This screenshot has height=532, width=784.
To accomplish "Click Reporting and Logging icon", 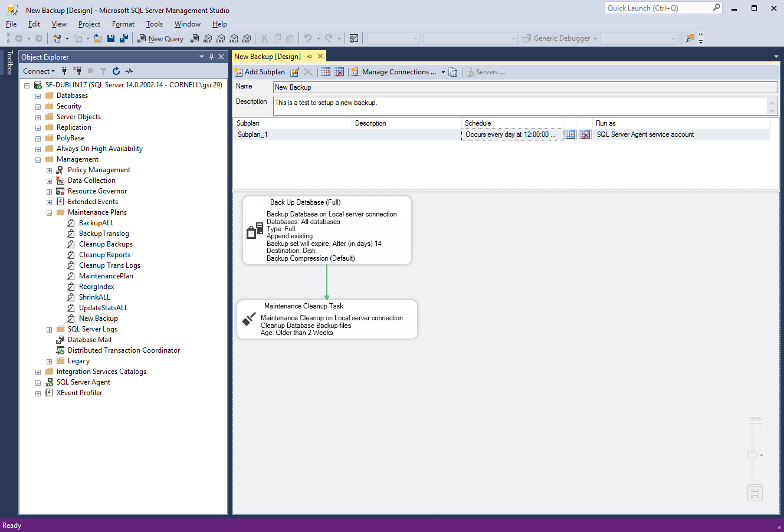I will coord(453,72).
